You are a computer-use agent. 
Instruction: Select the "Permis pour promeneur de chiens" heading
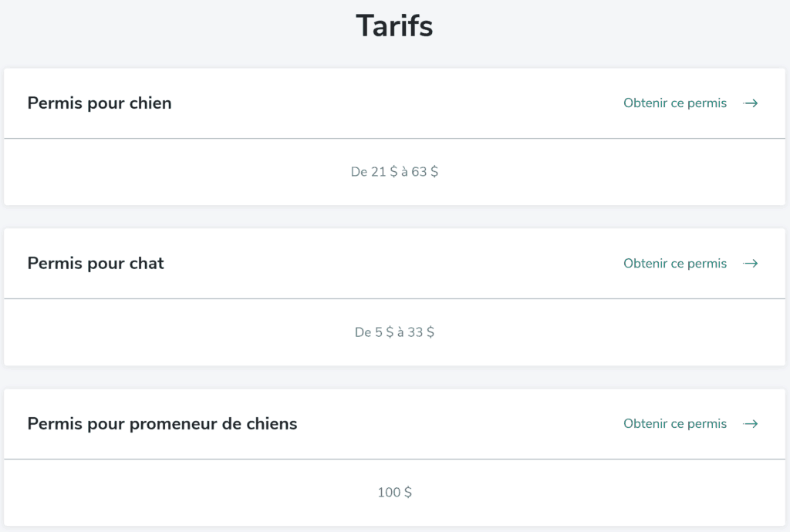click(x=162, y=424)
